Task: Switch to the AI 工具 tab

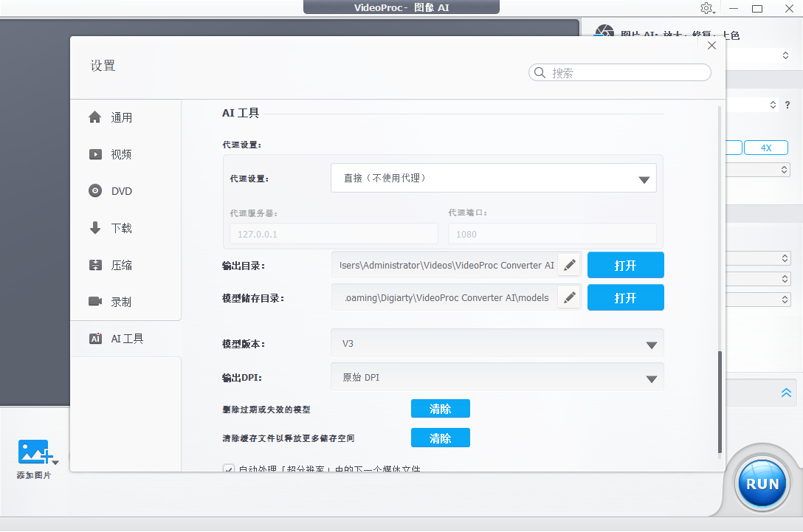Action: [x=125, y=338]
